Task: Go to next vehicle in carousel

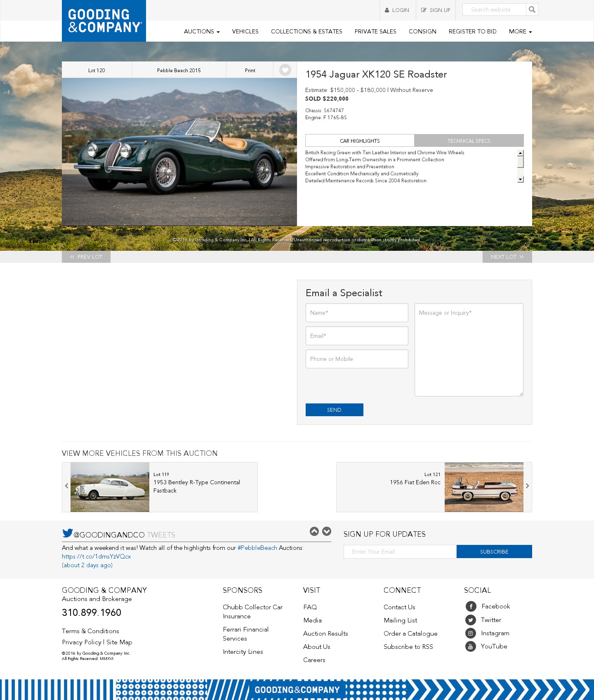Action: [527, 486]
